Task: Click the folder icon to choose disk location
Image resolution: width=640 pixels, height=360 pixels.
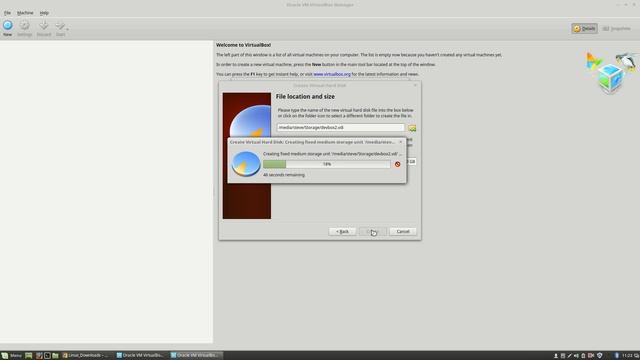Action: point(412,128)
